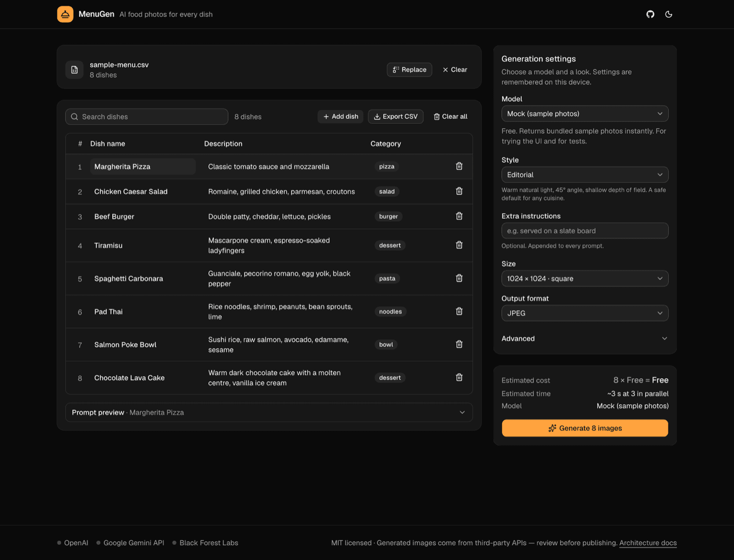This screenshot has width=734, height=560.
Task: Click Generate 8 images button
Action: pos(585,428)
